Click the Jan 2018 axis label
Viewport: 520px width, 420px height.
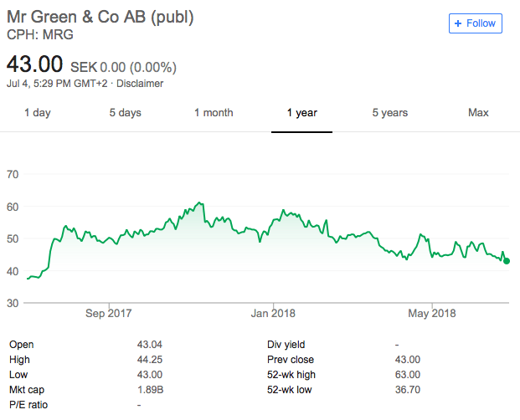pos(273,314)
